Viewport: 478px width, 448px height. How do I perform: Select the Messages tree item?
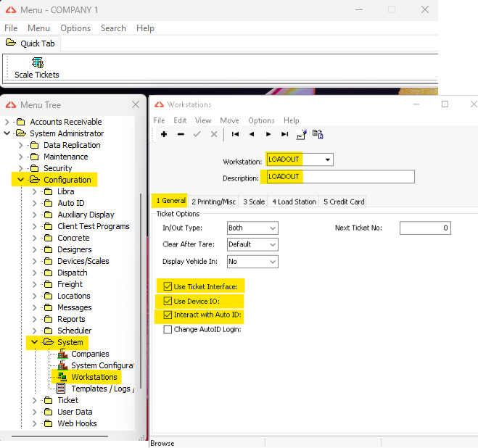click(75, 307)
